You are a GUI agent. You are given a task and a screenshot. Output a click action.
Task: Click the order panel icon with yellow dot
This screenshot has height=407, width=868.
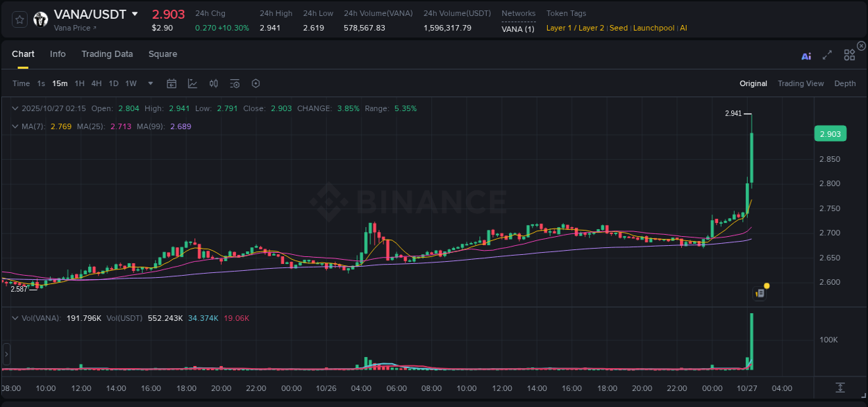[x=760, y=293]
